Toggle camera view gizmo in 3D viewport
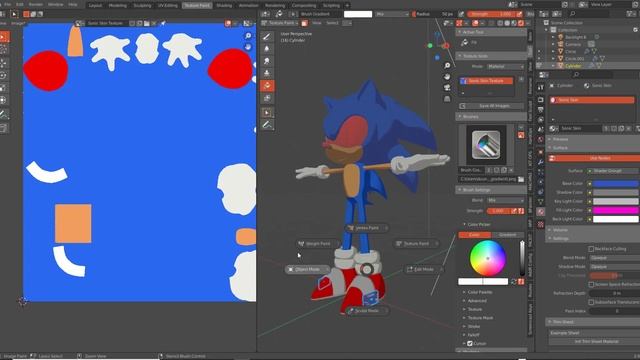The width and height of the screenshot is (640, 360). (x=447, y=87)
